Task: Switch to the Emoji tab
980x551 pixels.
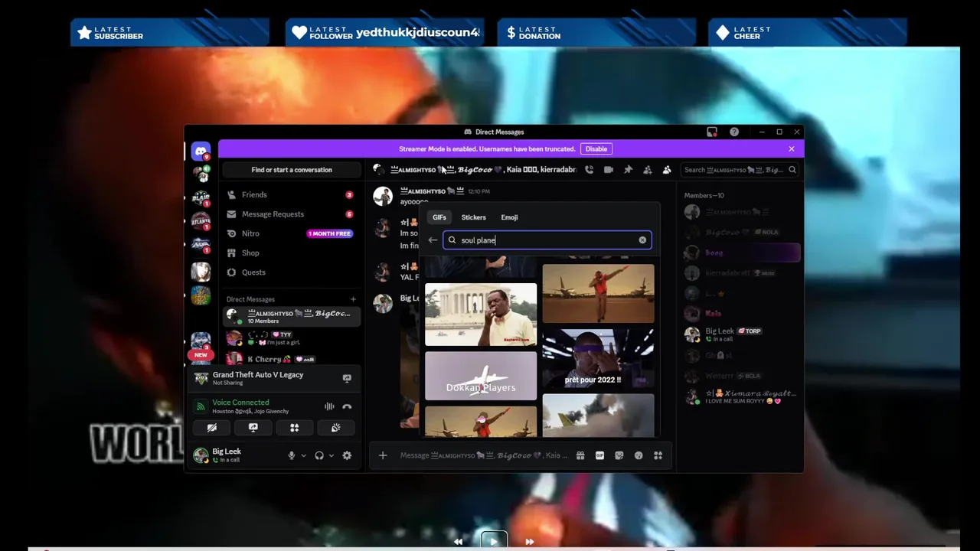Action: pos(509,217)
